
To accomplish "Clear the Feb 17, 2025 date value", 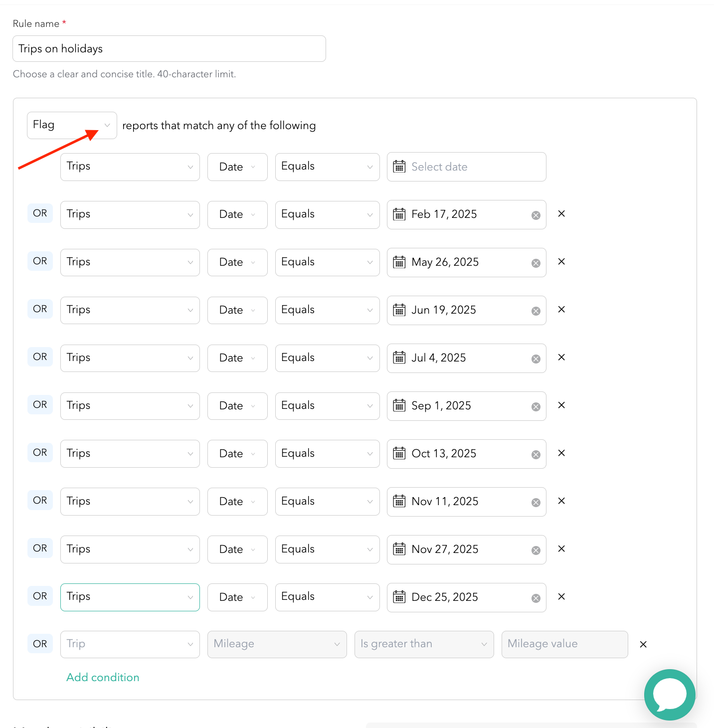I will coord(535,215).
